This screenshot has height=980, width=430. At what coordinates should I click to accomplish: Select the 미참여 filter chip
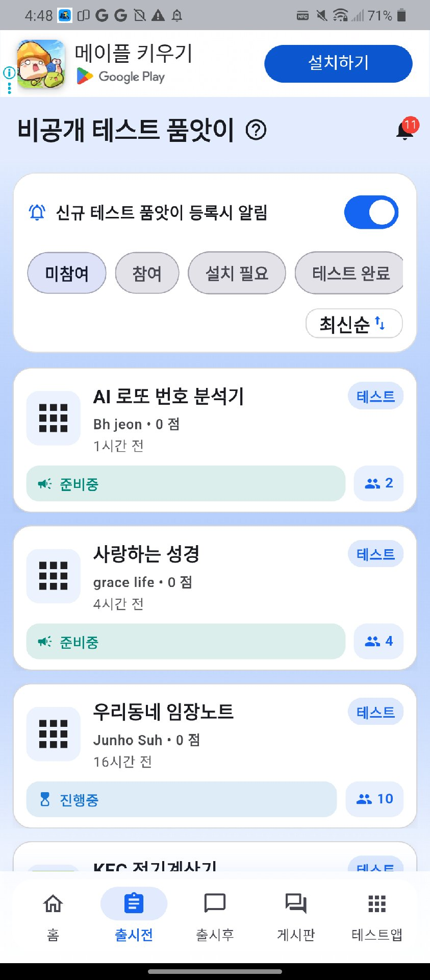[67, 273]
